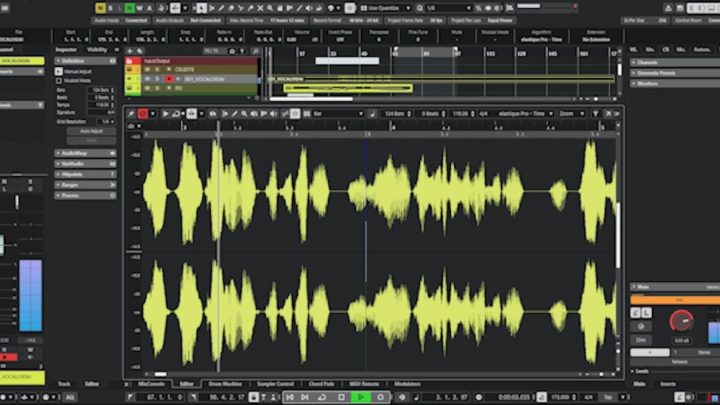This screenshot has width=720, height=405.
Task: Click the editor filter funnel icon near Zoom
Action: [x=595, y=113]
